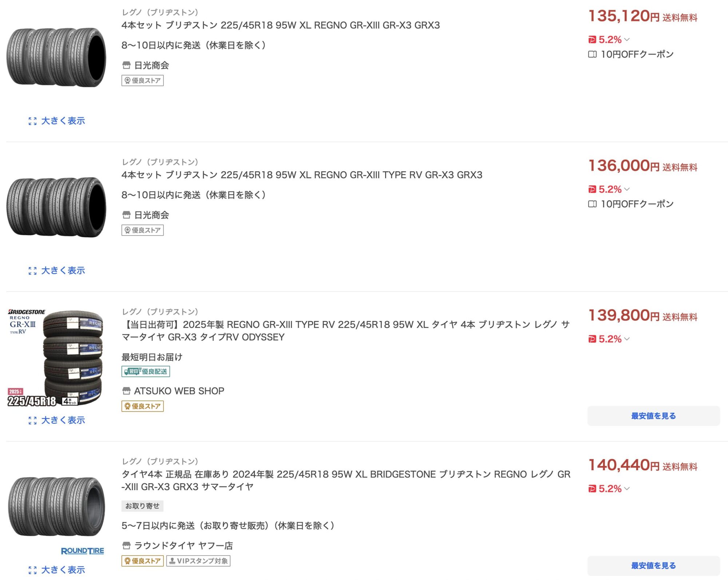Click the 優良配送 next-day delivery badge
This screenshot has height=580, width=728.
tap(146, 371)
